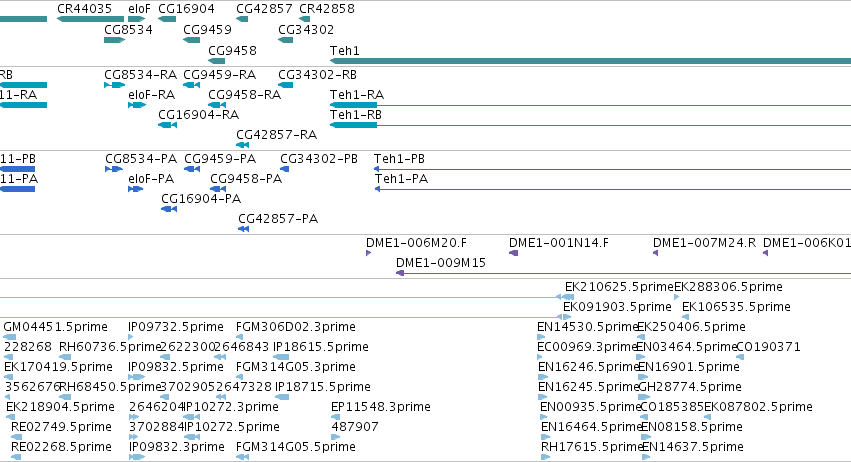Click the eloF gene label

tap(139, 9)
